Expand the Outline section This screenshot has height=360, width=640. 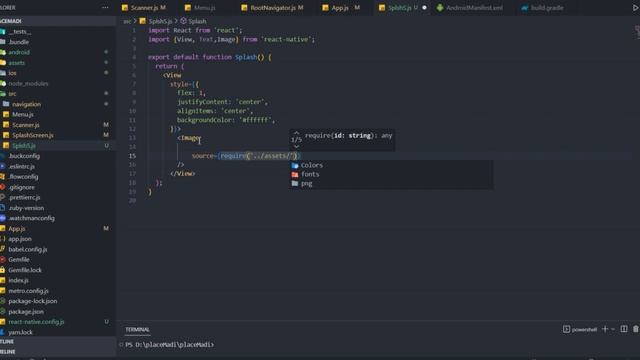coord(58,341)
